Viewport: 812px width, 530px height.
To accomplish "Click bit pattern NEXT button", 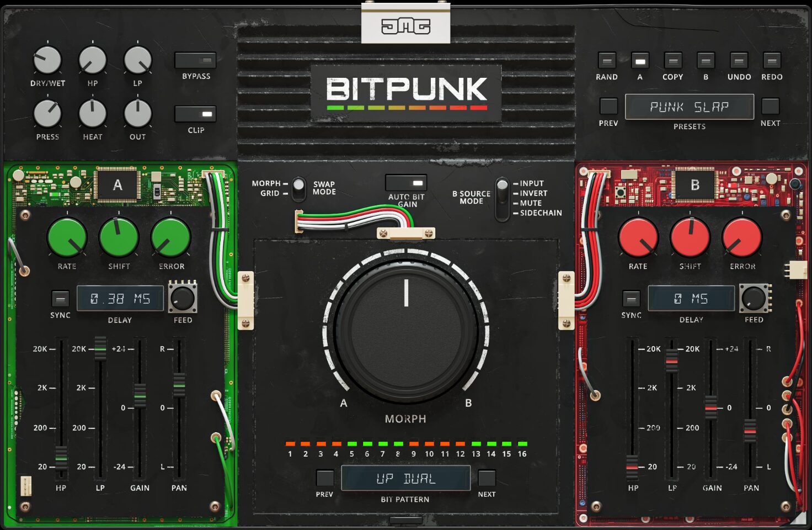I will tap(487, 478).
